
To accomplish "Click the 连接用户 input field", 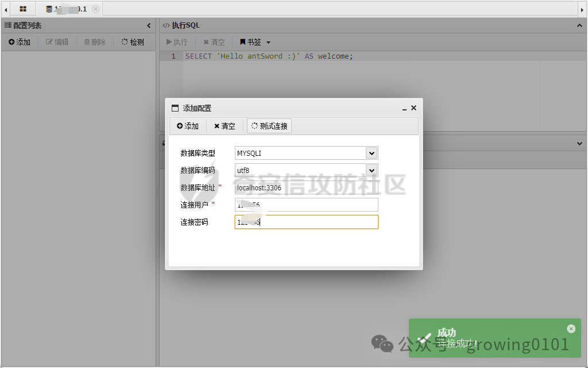I will click(x=307, y=205).
